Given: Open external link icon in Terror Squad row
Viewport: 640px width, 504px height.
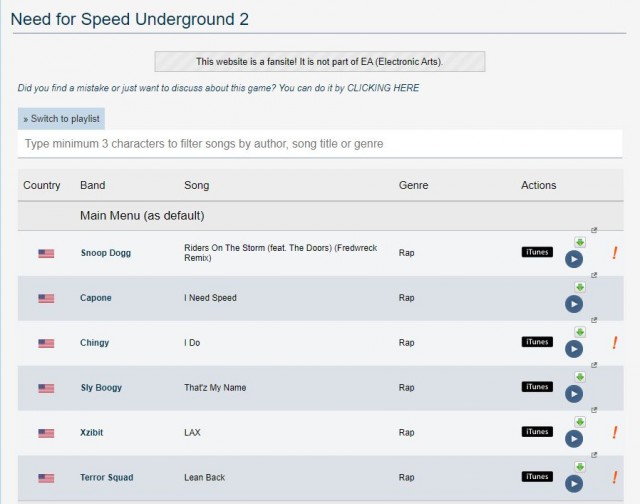Looking at the screenshot, I should click(594, 455).
